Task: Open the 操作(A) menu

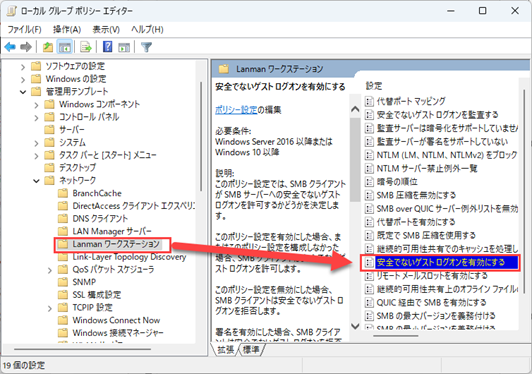Action: tap(67, 30)
